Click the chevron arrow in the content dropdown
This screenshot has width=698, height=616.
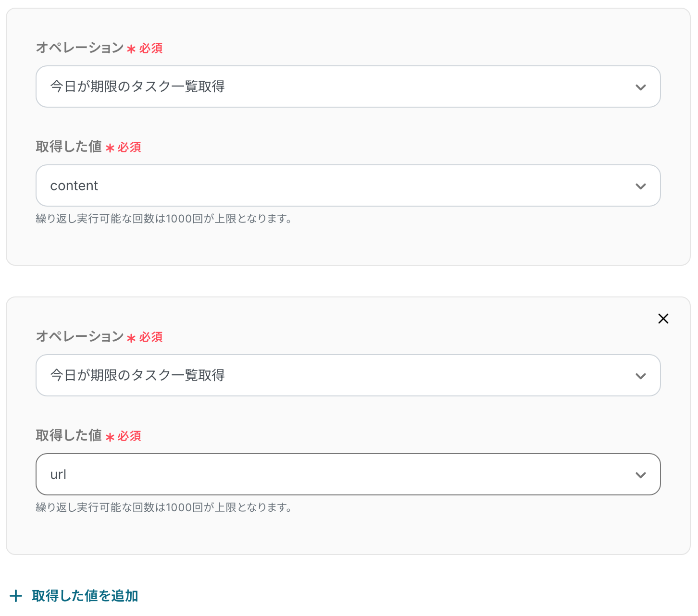pyautogui.click(x=640, y=186)
